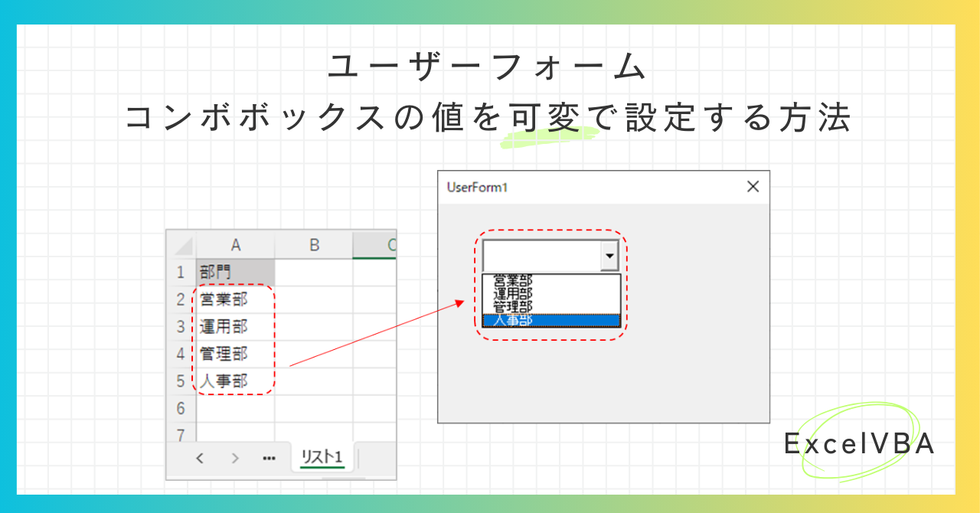
Task: Switch to the リスト1 sheet tab
Action: coord(322,457)
